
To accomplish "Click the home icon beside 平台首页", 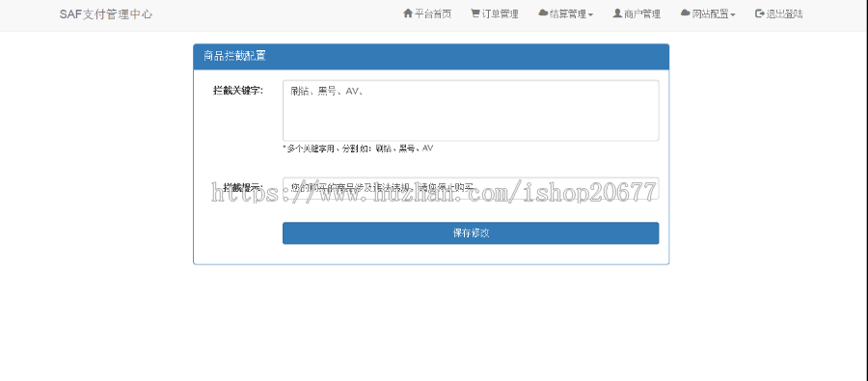I will (x=408, y=14).
